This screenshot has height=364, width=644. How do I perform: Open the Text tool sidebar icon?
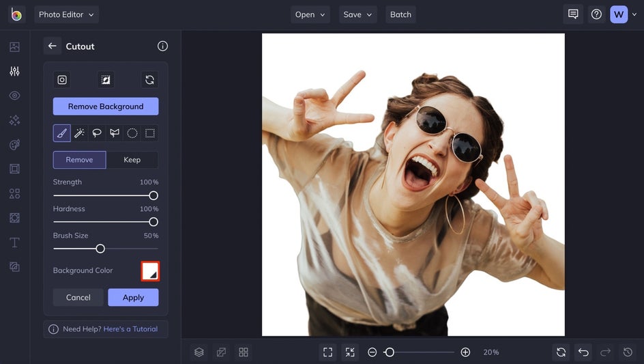click(14, 242)
